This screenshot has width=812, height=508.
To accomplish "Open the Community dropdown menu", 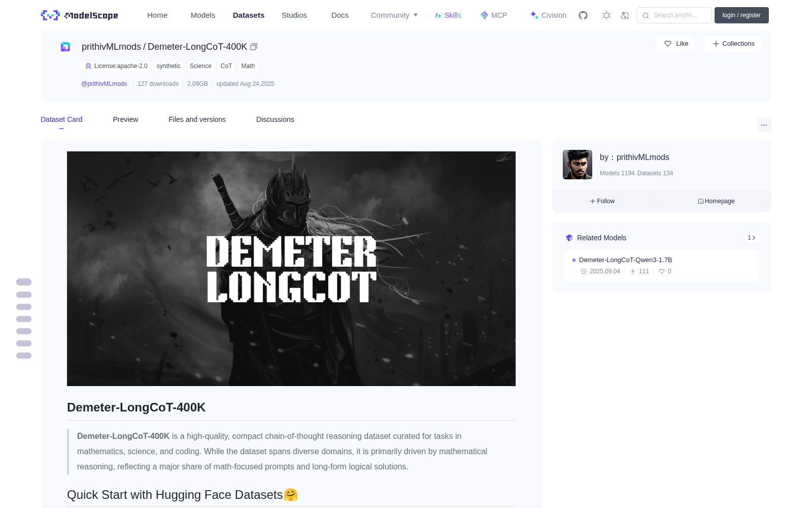I will pyautogui.click(x=394, y=15).
